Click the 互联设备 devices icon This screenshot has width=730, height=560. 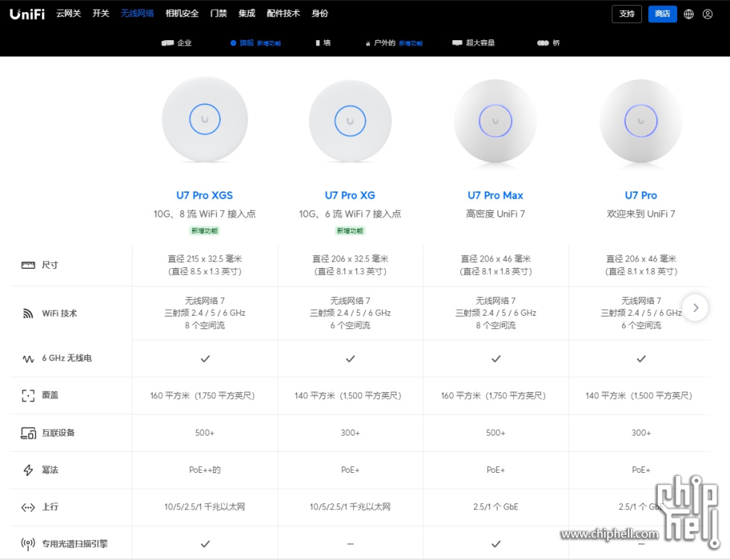coord(28,433)
